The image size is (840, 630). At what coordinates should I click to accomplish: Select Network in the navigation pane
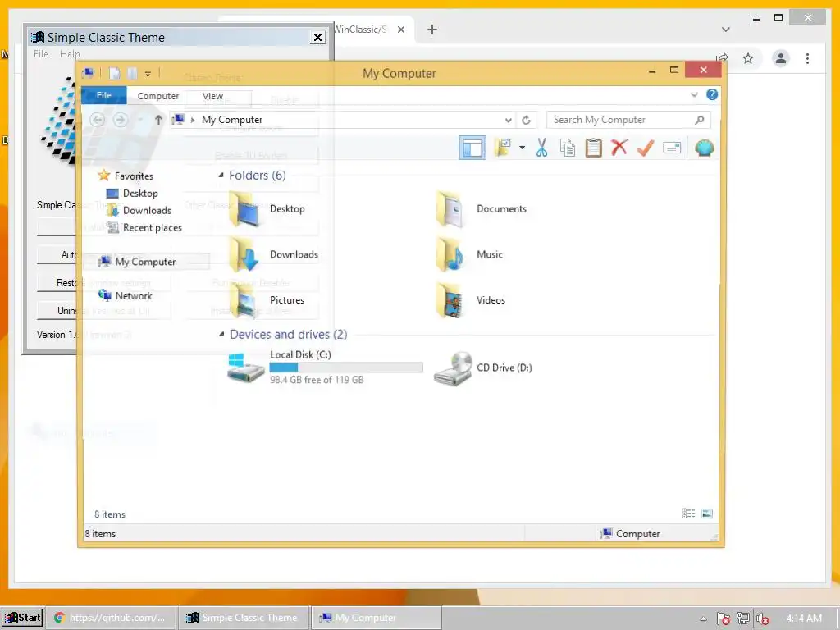[x=126, y=295]
